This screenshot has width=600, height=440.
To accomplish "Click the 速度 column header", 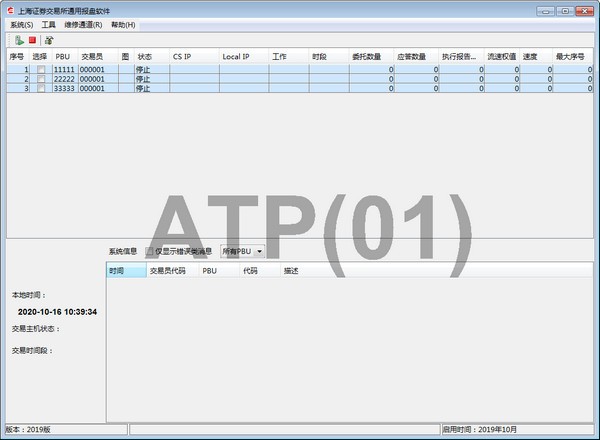I will [x=536, y=57].
